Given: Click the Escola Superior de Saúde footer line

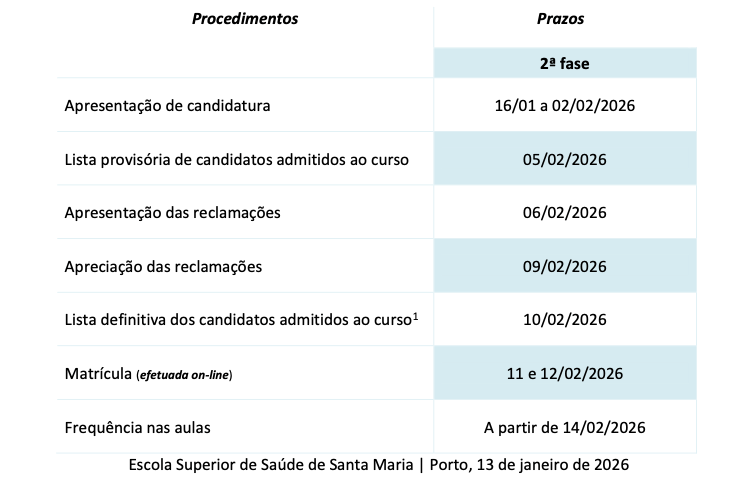Looking at the screenshot, I should (x=379, y=465).
